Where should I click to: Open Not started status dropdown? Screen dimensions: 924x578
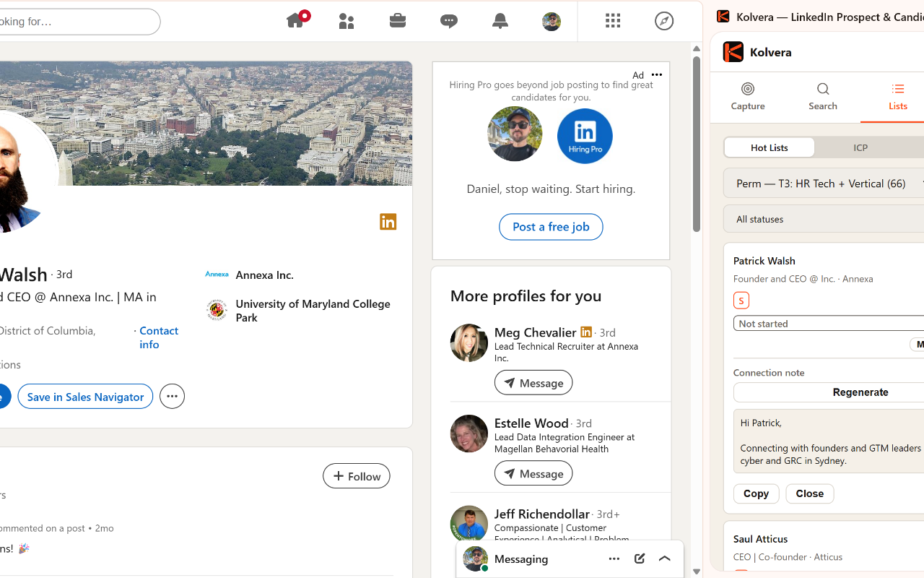click(829, 324)
